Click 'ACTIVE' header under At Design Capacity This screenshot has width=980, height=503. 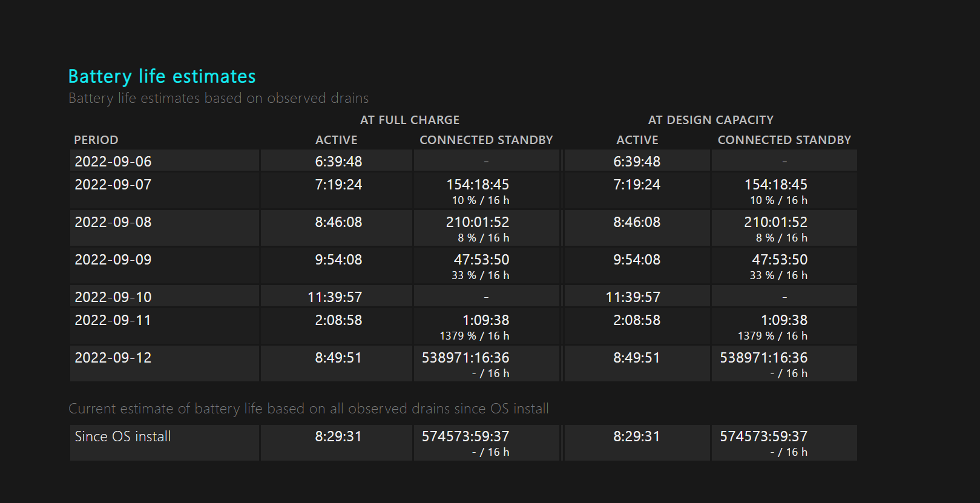[637, 140]
